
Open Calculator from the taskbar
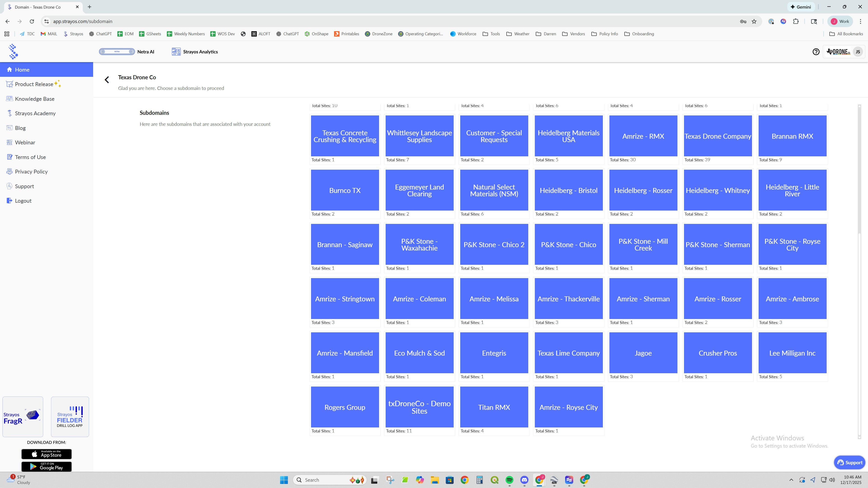coord(479,480)
